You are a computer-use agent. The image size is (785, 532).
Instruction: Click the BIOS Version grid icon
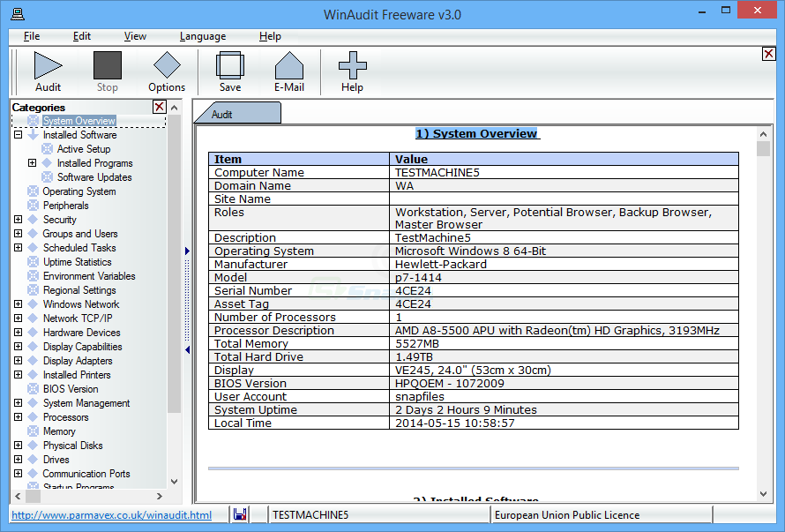(x=33, y=388)
